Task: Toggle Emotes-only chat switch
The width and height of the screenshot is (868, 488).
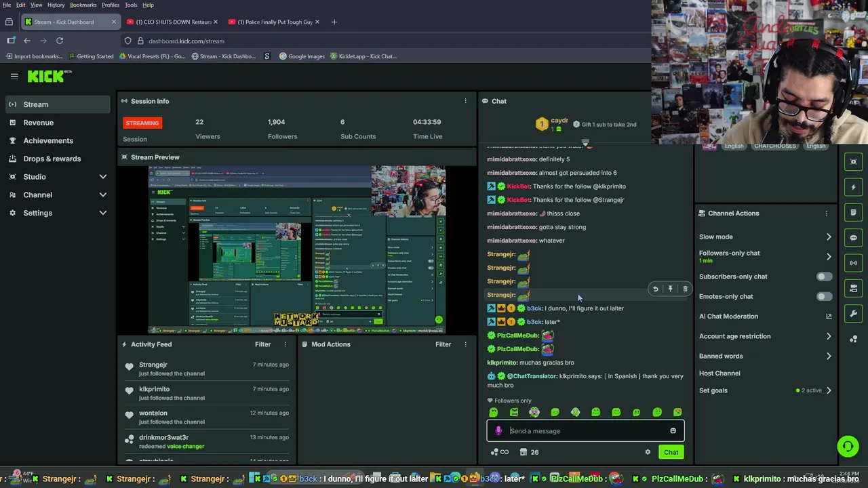Action: [824, 296]
